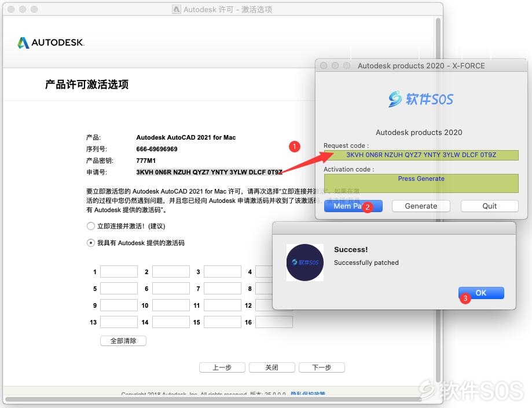This screenshot has height=408, width=532.
Task: Click the request code text 3KVH 0N6R in Autodesk window
Action: (209, 172)
